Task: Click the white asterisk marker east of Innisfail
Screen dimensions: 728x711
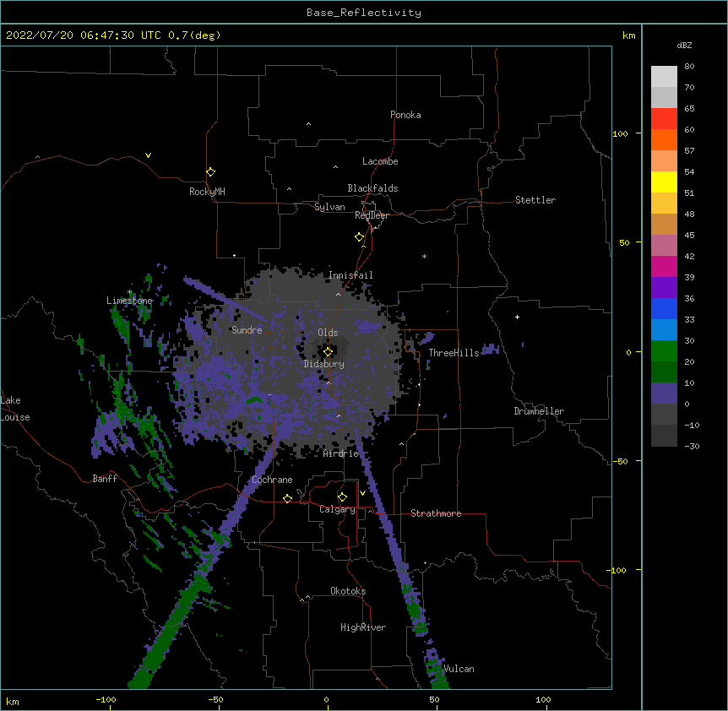Action: [424, 256]
